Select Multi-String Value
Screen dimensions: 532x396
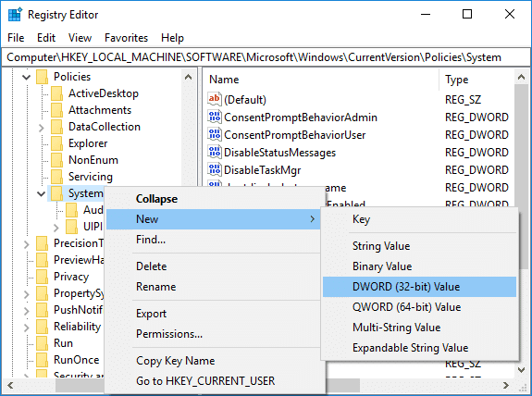(420, 328)
